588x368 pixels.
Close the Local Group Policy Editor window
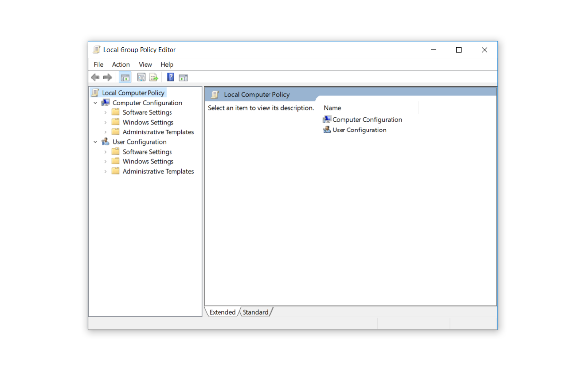click(484, 50)
